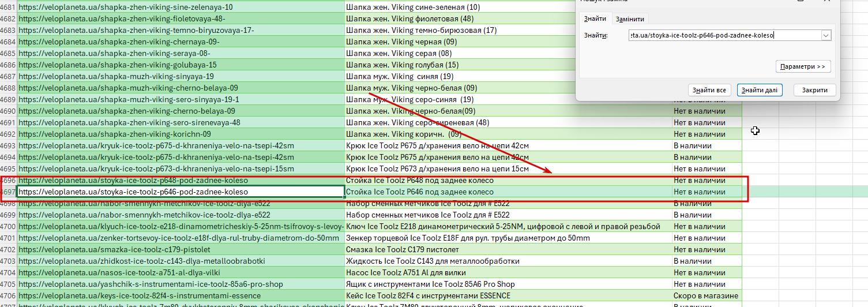
Task: Select cell Стойка Ice Toolz P648 под заднее колесо
Action: pyautogui.click(x=508, y=180)
